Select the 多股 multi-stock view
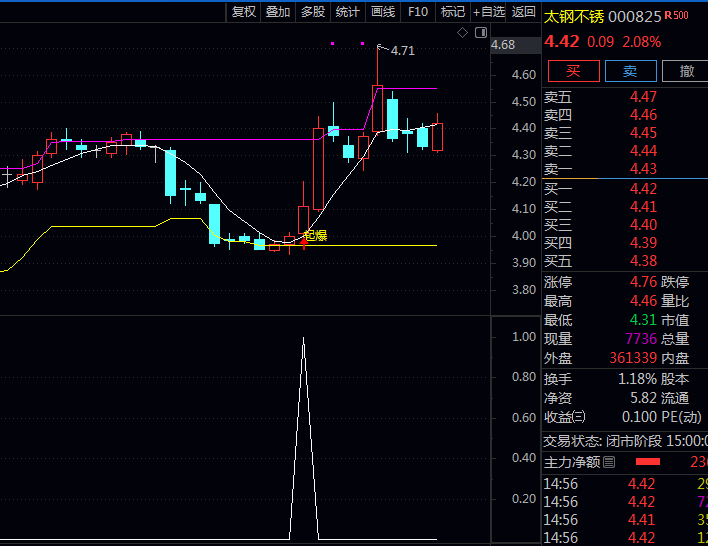Viewport: 708px width, 546px height. 313,12
